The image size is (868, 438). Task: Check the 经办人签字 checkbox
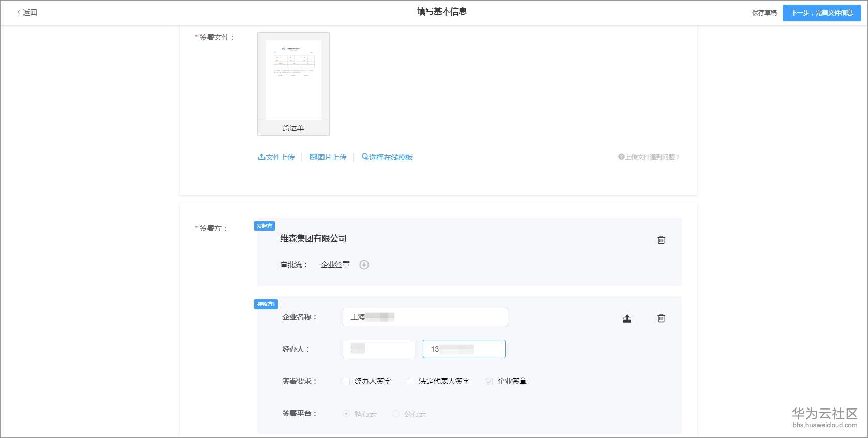[x=346, y=382]
